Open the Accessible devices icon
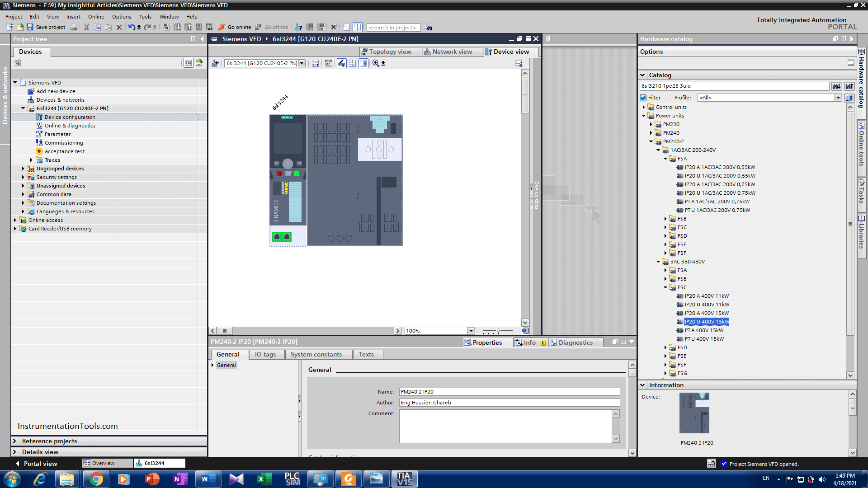 coord(298,27)
